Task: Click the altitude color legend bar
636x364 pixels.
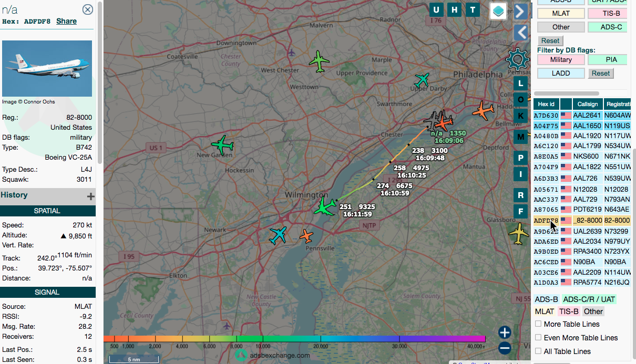Action: 294,339
